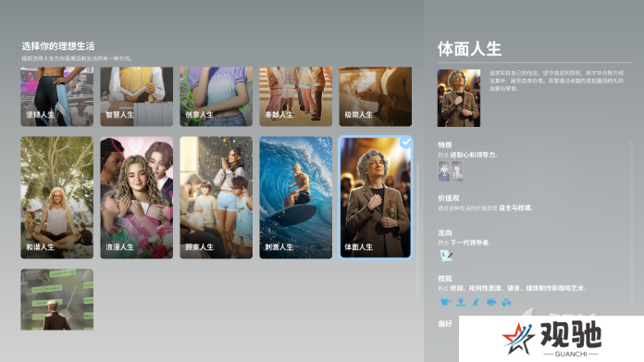Click the life-cards list vertical scrollbar

417,229
